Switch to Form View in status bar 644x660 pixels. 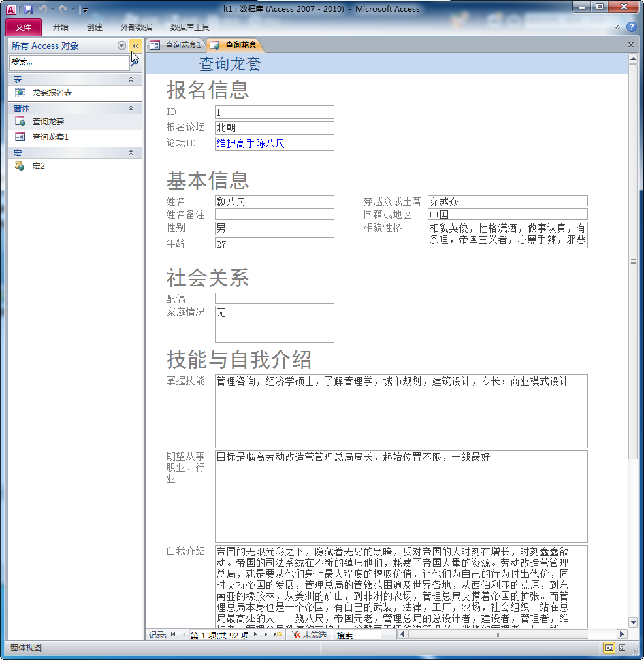point(609,648)
